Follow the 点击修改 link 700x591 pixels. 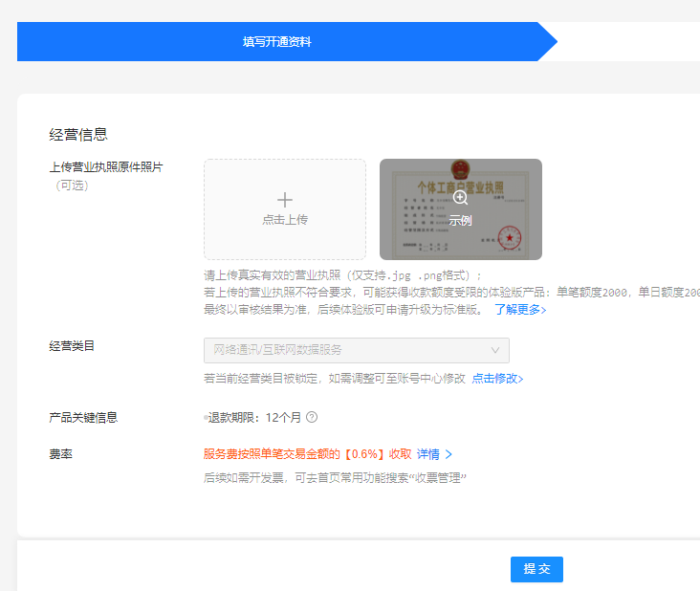(x=494, y=379)
